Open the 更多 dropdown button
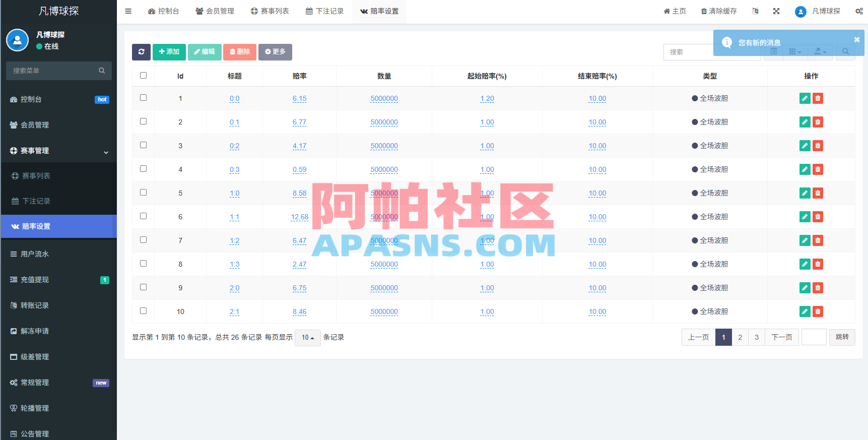Screen dimensions: 868x440 [x=275, y=52]
